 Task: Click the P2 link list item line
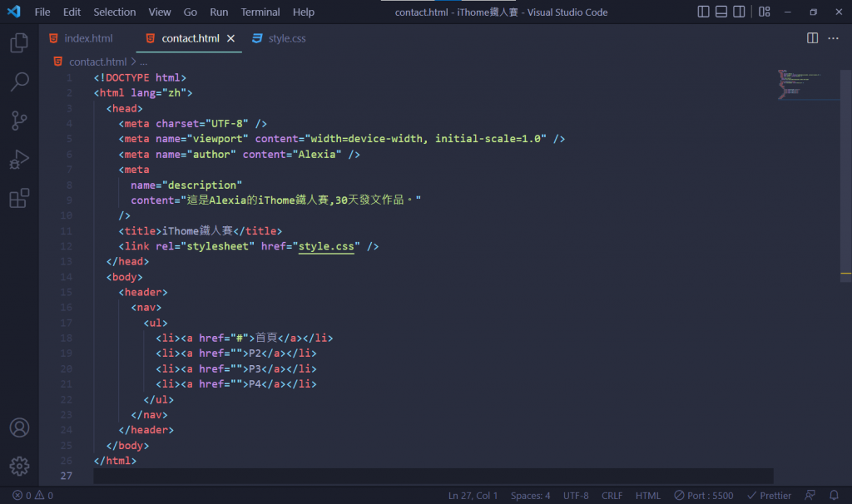click(x=235, y=353)
